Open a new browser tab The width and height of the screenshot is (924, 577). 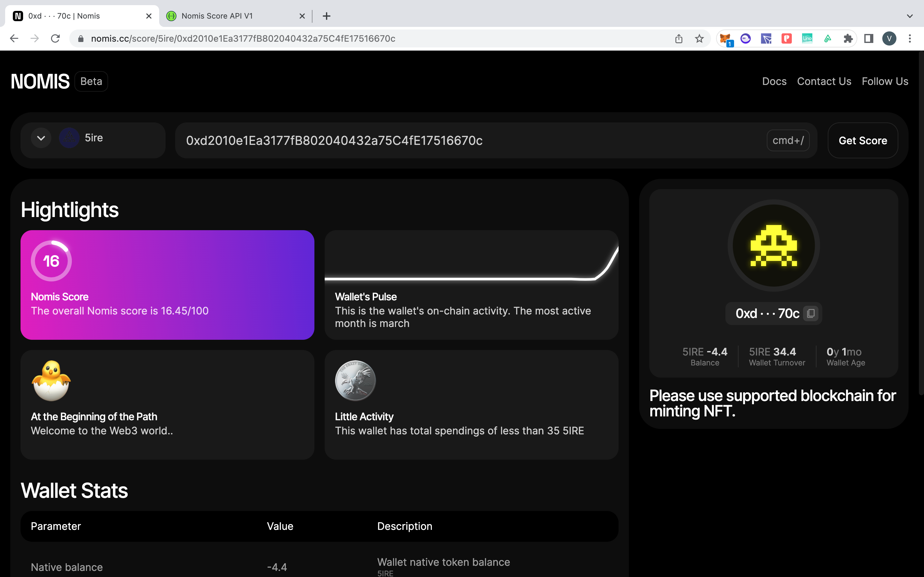327,16
